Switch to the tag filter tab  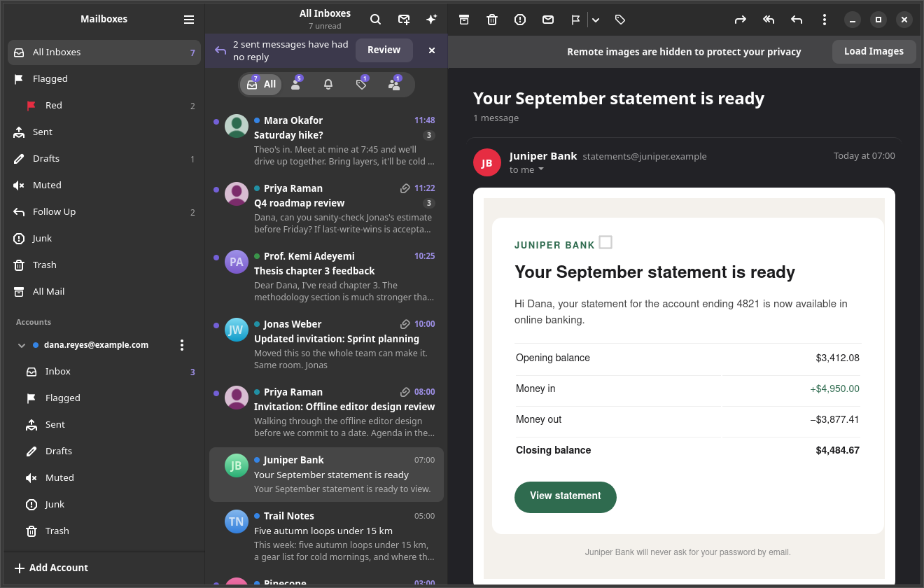[x=362, y=85]
